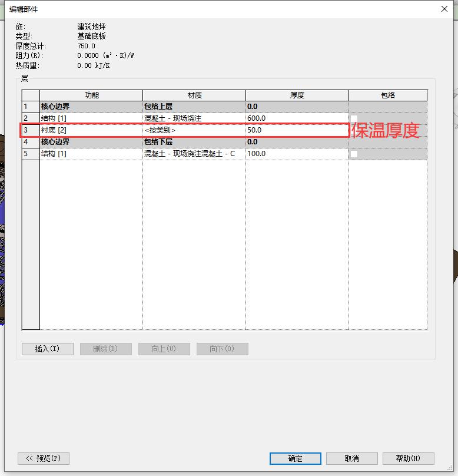Toggle 包络 checkbox for row 5 结构
This screenshot has width=458, height=476.
[x=354, y=154]
